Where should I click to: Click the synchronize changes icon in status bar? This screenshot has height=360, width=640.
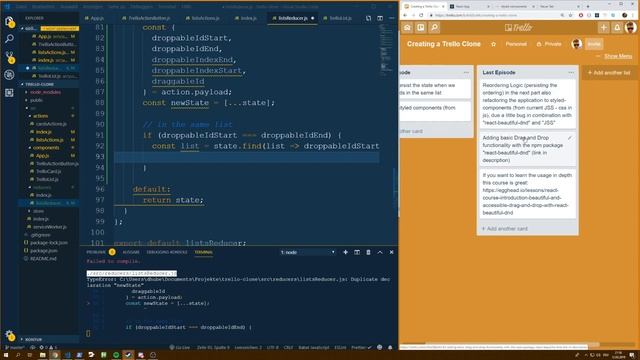(33, 348)
